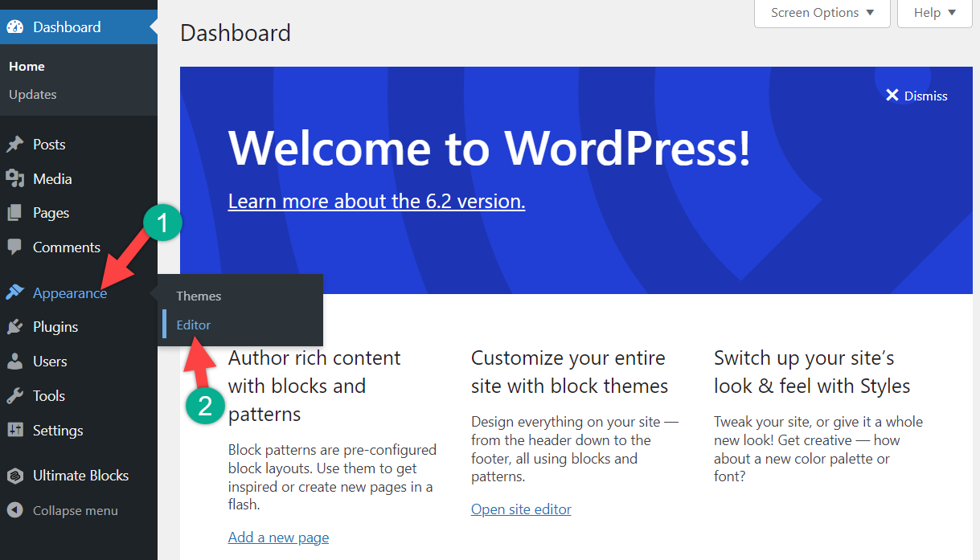Image resolution: width=980 pixels, height=560 pixels.
Task: Click the Dashboard gauge icon
Action: tap(15, 27)
